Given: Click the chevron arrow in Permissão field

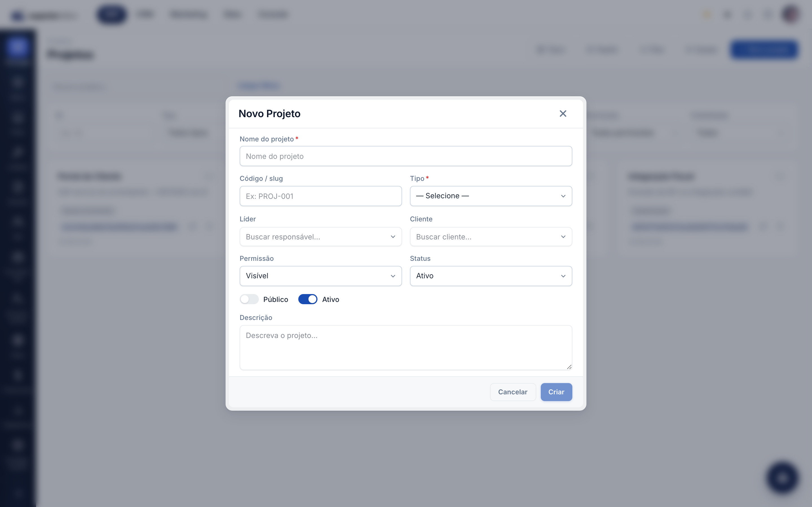Looking at the screenshot, I should (x=392, y=276).
